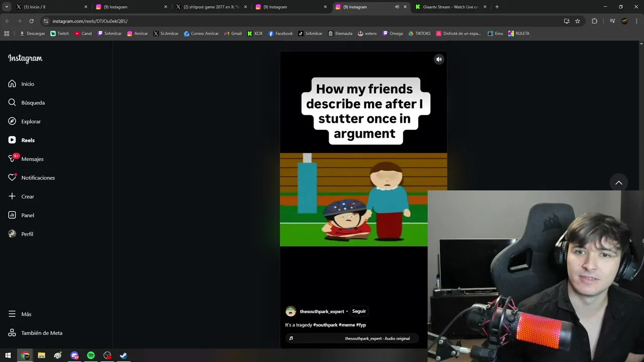Click the address bar URL
Screen dimensions: 644x362
pyautogui.click(x=90, y=21)
